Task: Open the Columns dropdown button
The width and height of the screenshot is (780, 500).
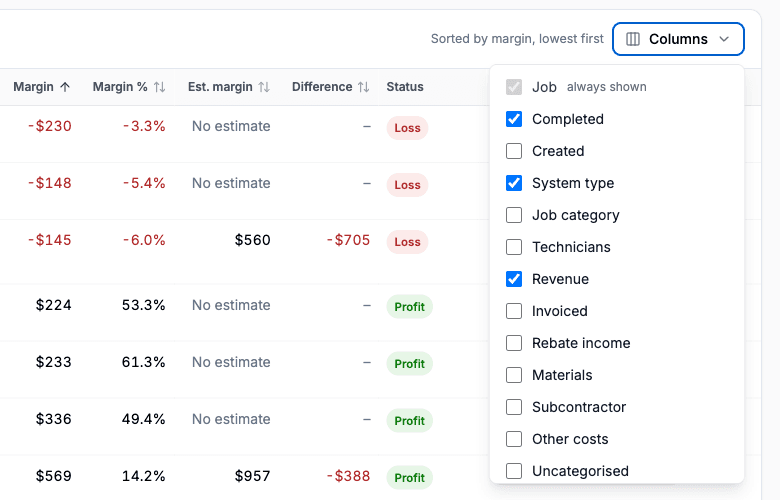Action: click(678, 39)
